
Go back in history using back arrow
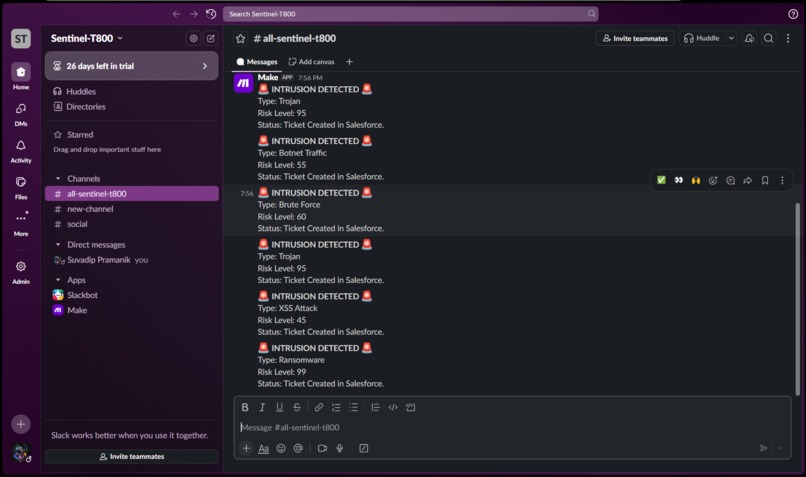(x=176, y=14)
